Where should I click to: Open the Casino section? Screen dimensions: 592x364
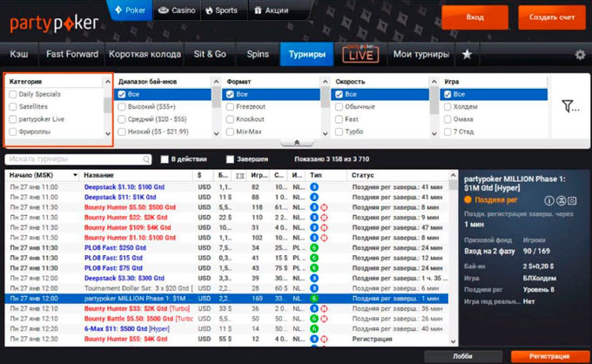click(x=178, y=12)
